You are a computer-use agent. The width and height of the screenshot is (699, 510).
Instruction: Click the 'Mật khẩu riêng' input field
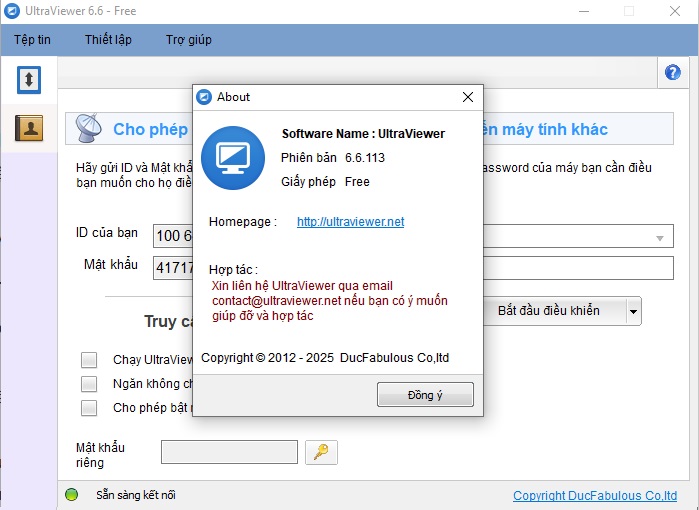pos(229,452)
